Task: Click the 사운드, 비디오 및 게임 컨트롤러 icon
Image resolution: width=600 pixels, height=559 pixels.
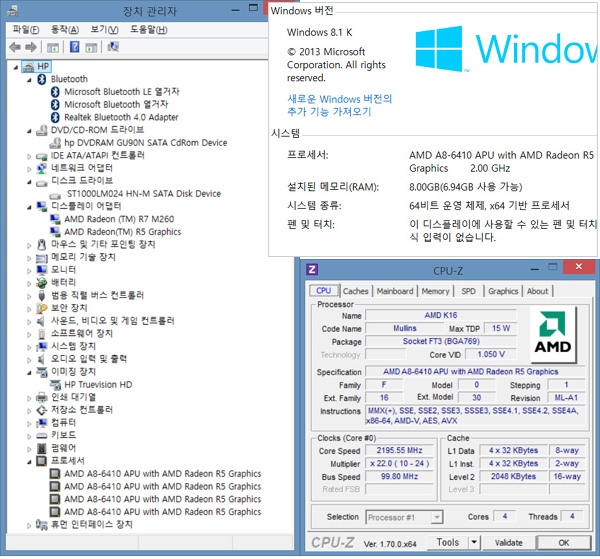Action: 41,321
